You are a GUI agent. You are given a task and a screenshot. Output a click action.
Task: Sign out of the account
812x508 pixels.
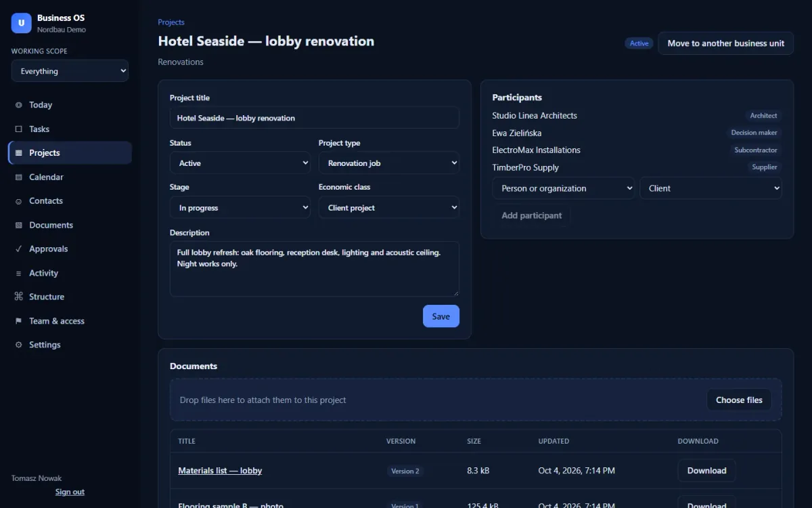point(70,492)
